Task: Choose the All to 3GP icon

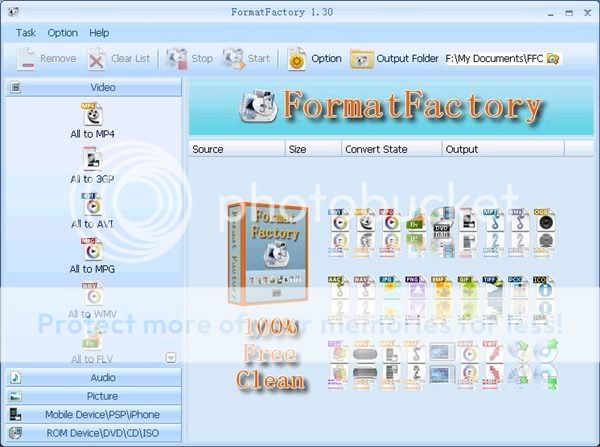Action: point(92,159)
